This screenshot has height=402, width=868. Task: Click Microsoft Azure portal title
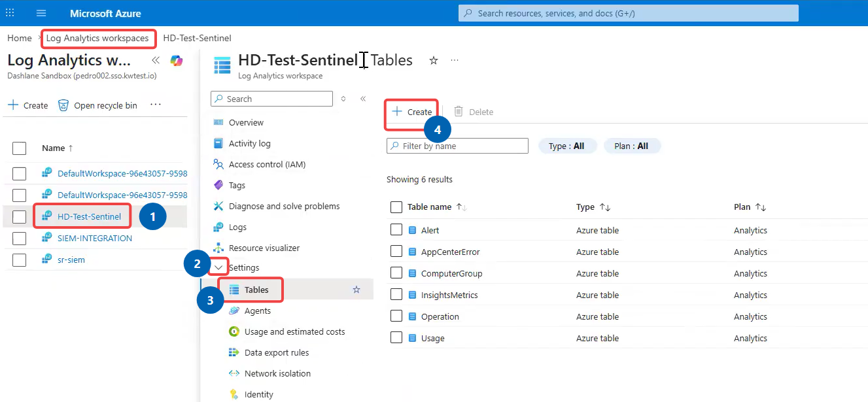tap(105, 13)
